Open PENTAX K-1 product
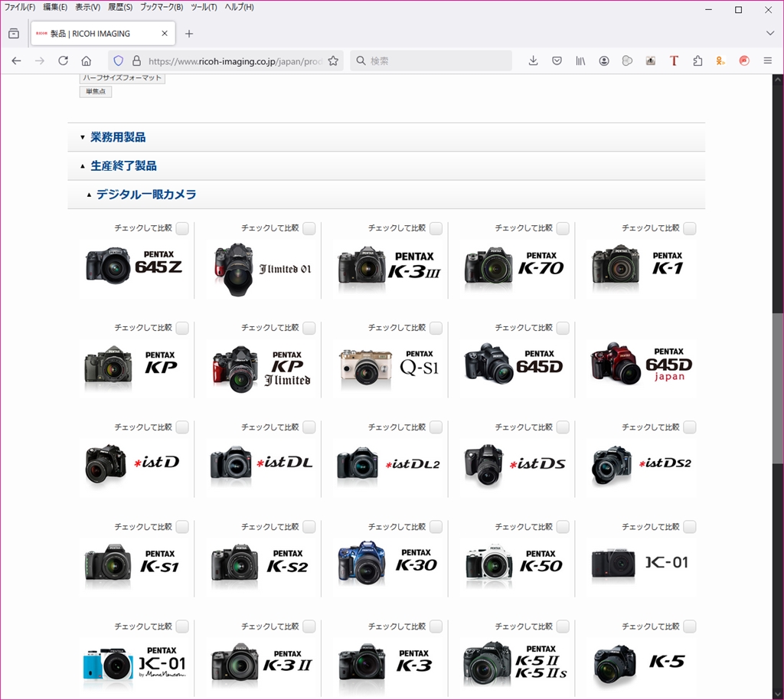The image size is (784, 700). [x=641, y=267]
